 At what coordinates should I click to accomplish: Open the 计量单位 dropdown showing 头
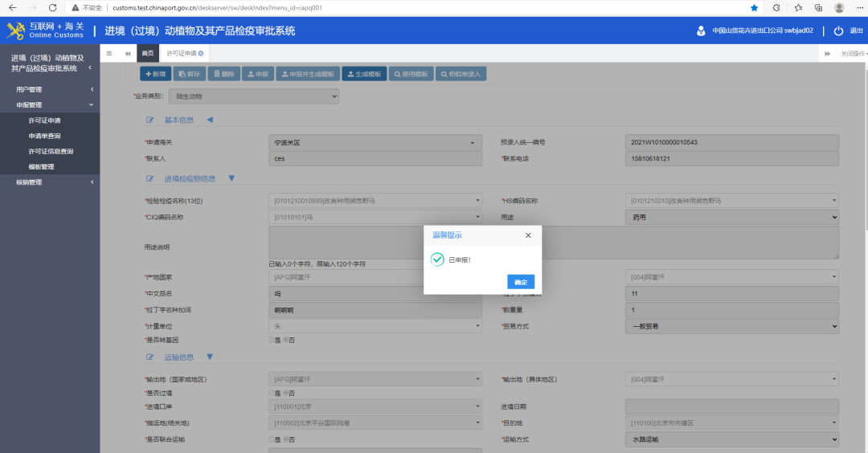pos(375,326)
